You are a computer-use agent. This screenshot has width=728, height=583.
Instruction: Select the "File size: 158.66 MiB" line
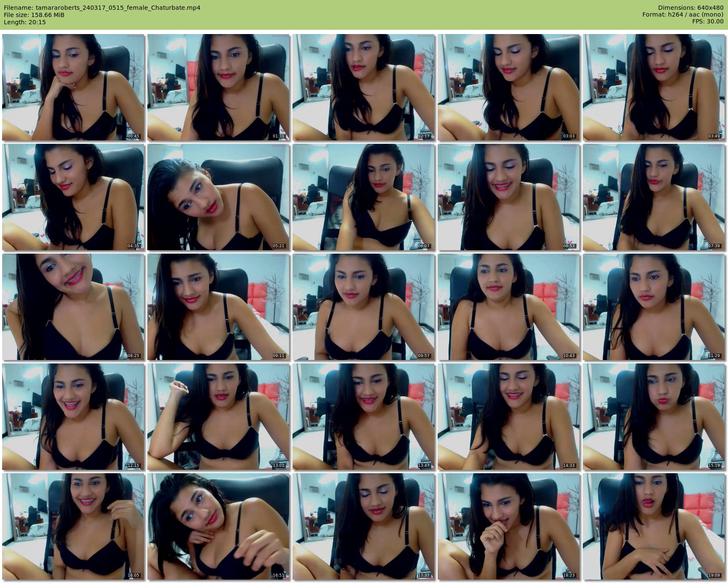(34, 15)
